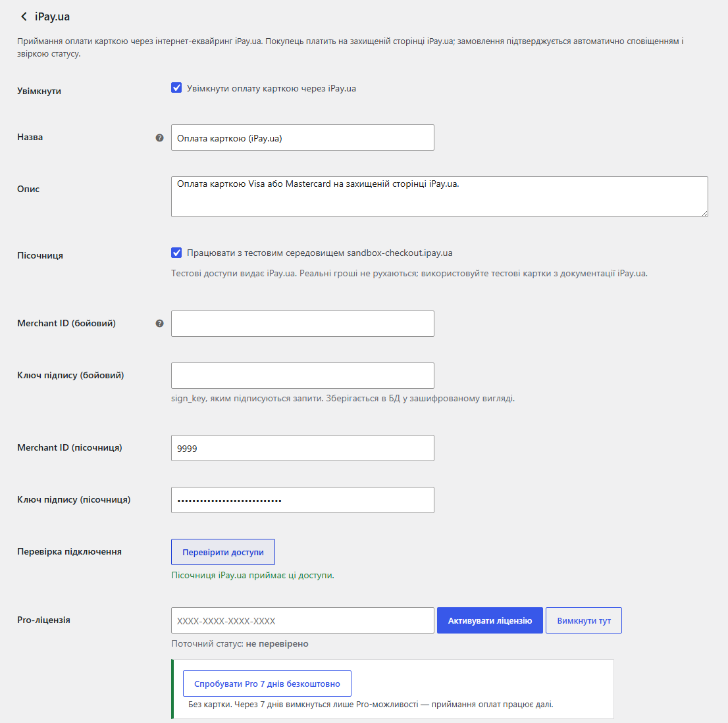Image resolution: width=728 pixels, height=723 pixels.
Task: Click the Перевірити доступи button
Action: click(223, 552)
